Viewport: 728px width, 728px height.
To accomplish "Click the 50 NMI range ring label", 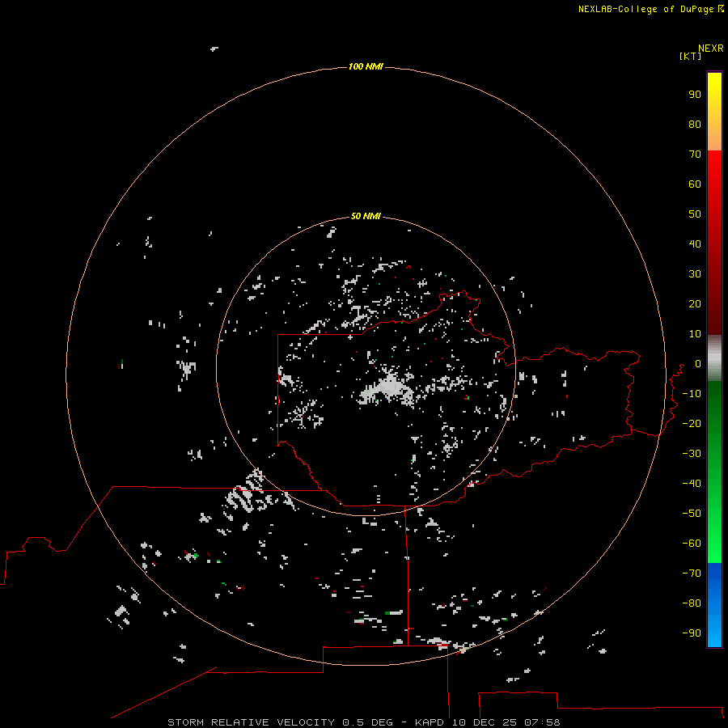I will 366,216.
